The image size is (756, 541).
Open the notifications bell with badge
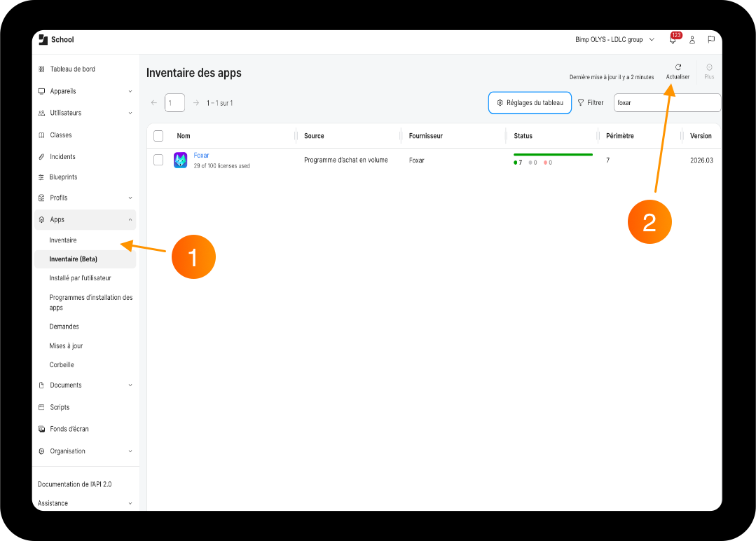tap(674, 39)
